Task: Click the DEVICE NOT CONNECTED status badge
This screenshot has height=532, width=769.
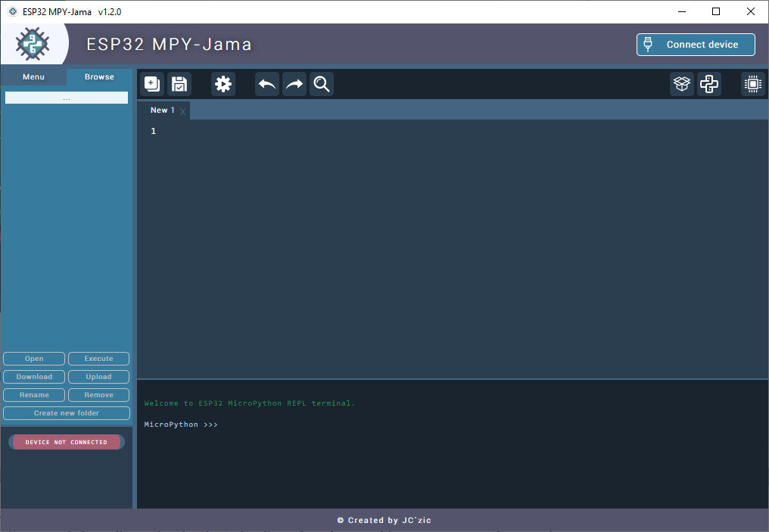Action: click(66, 442)
